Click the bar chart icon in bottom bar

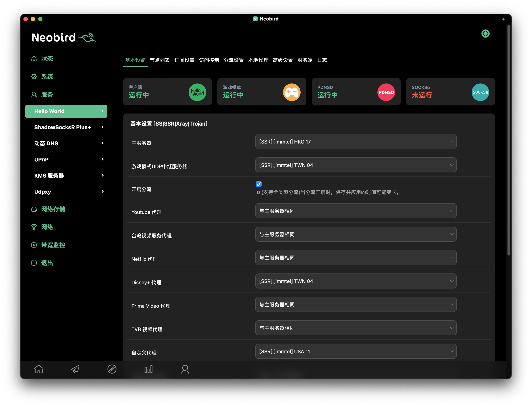[x=149, y=369]
